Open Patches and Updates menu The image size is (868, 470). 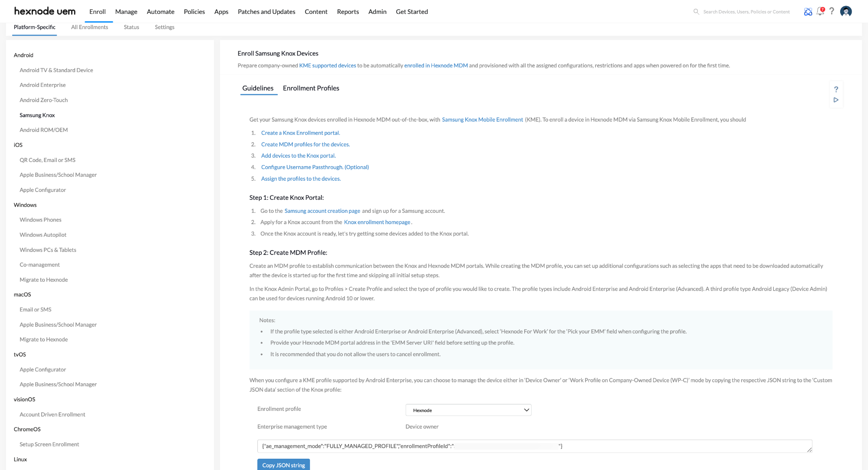click(266, 12)
